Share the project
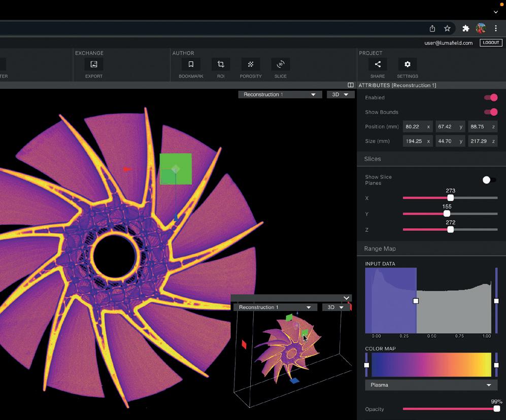Viewport: 506px width, 420px height. 378,64
